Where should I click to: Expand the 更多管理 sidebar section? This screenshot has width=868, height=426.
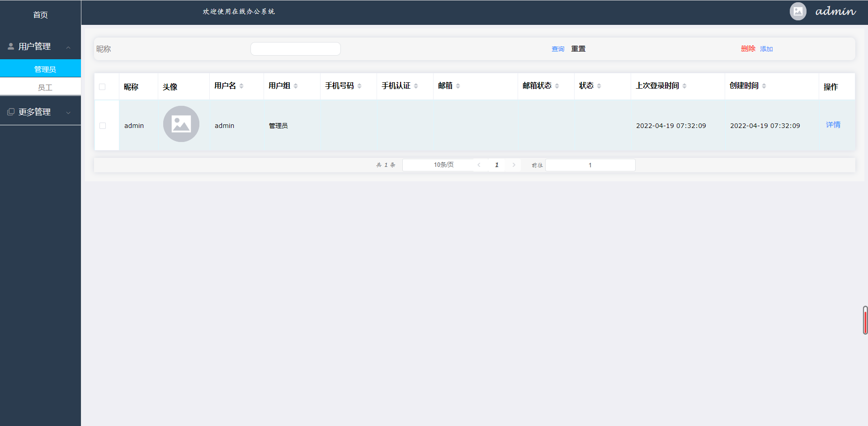pyautogui.click(x=68, y=112)
